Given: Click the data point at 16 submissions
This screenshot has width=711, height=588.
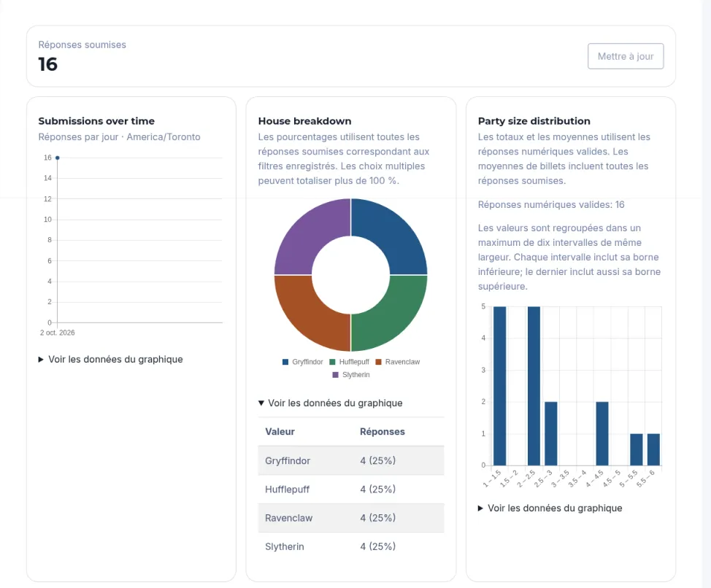Looking at the screenshot, I should tap(57, 158).
